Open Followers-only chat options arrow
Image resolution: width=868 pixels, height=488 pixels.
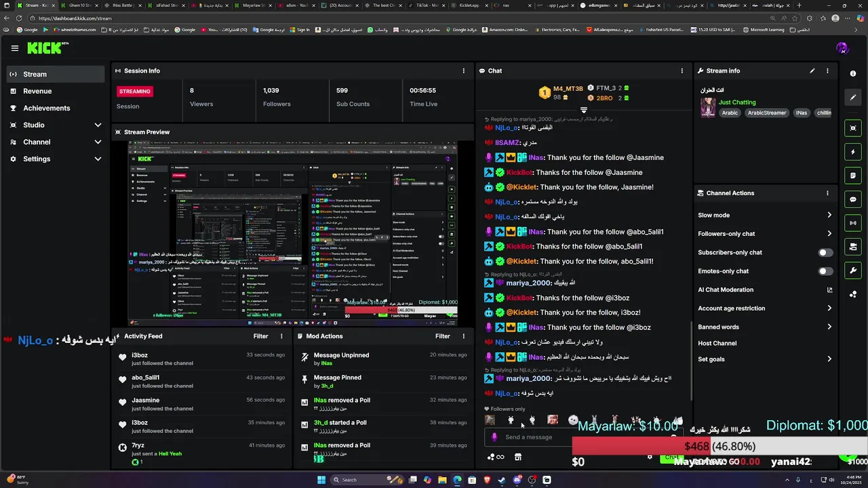[x=829, y=234]
